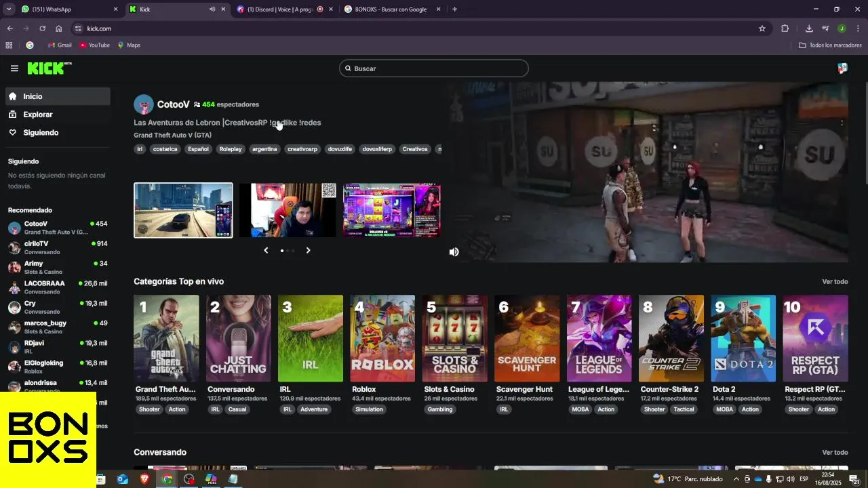Open the Chrome profile avatar
The width and height of the screenshot is (868, 488).
842,28
